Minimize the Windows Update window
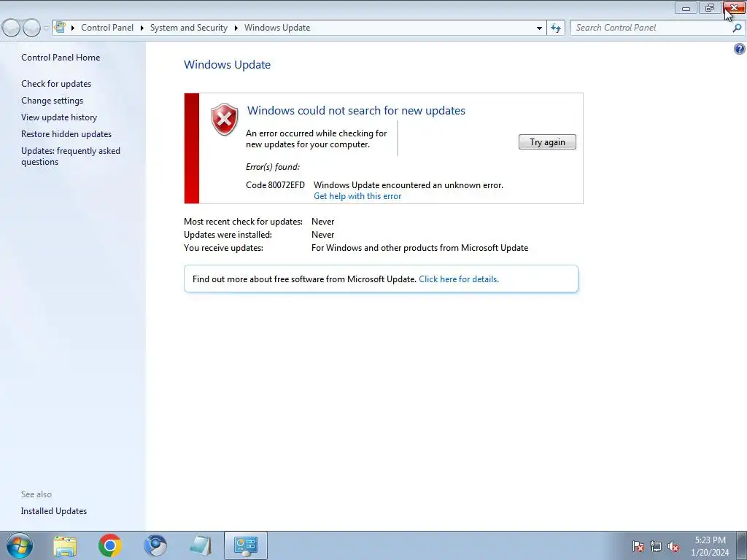This screenshot has width=747, height=560. tap(686, 7)
